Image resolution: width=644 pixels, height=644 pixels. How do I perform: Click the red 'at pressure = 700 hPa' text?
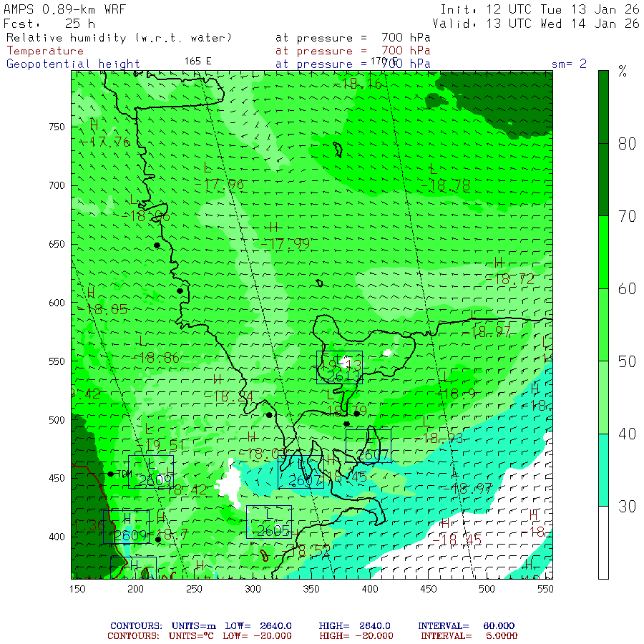353,51
